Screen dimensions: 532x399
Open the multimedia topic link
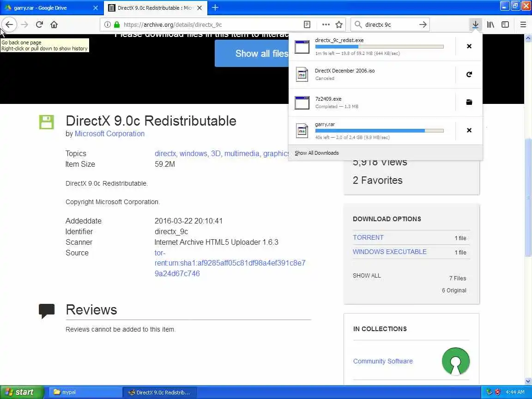point(242,153)
